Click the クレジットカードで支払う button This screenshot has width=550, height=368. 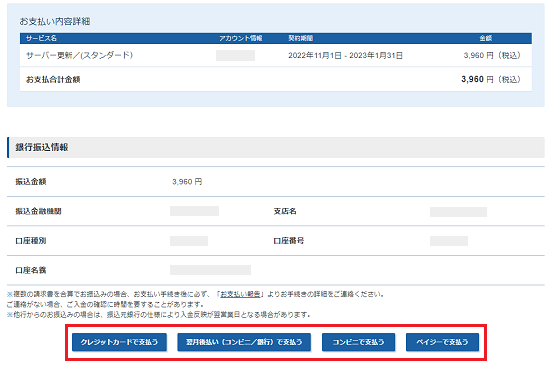119,342
